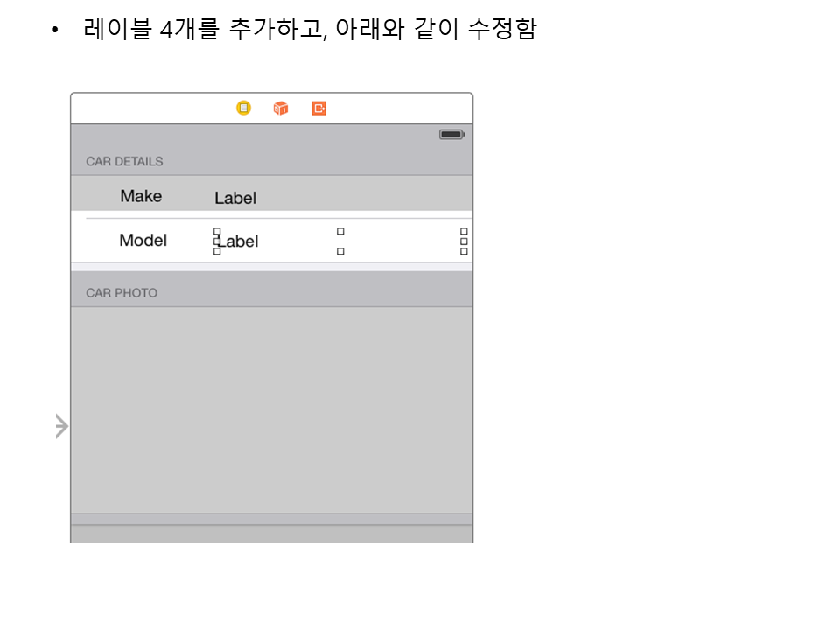Click bottom-center resize handle of selected Label
The image size is (840, 630).
340,252
